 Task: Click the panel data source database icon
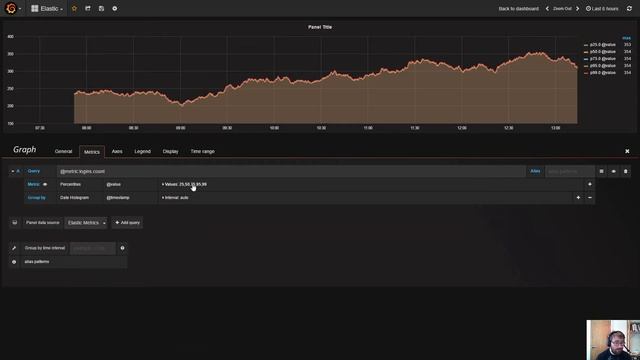tap(15, 223)
